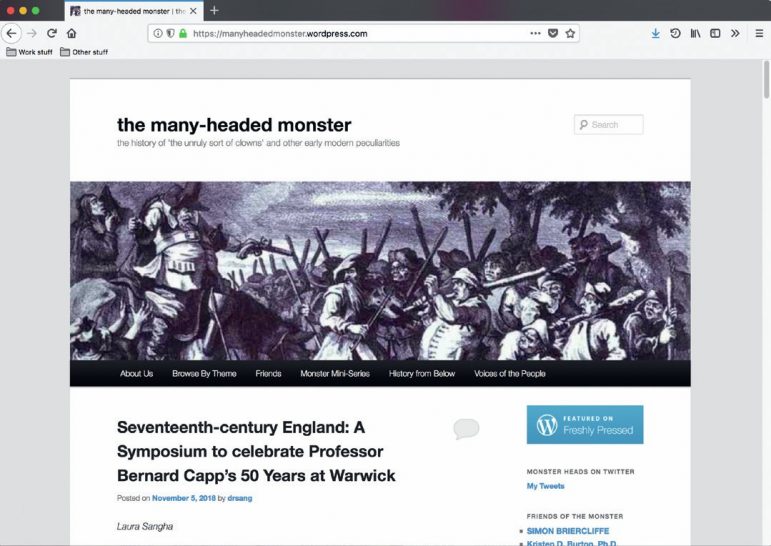Open the Seventeenth-century England post title
771x546 pixels.
click(x=256, y=451)
